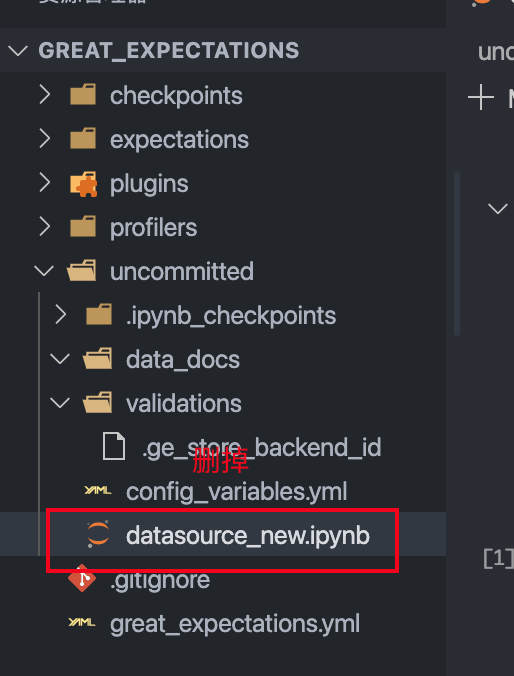Expand the .ipynb_checkpoints folder arrow
The image size is (514, 676).
click(61, 315)
